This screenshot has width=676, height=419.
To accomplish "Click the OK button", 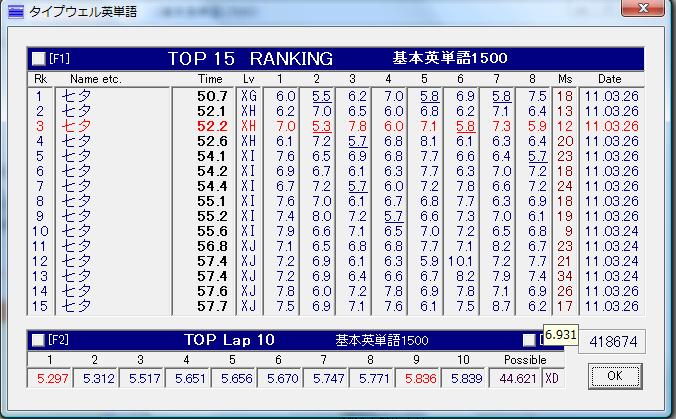I will tap(615, 376).
